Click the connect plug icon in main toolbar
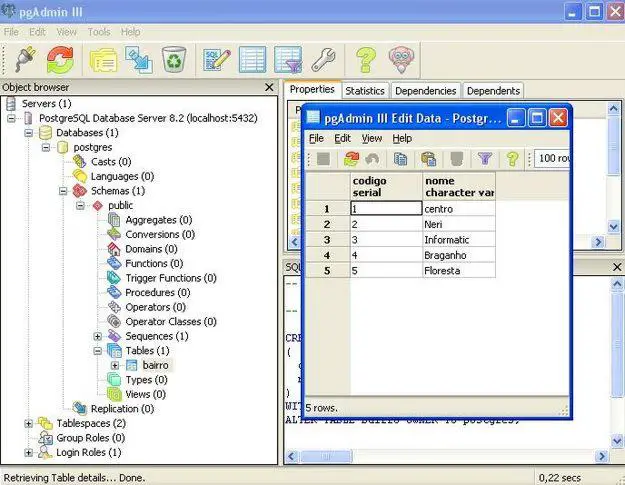Screen dimensions: 625x485 [x=24, y=59]
